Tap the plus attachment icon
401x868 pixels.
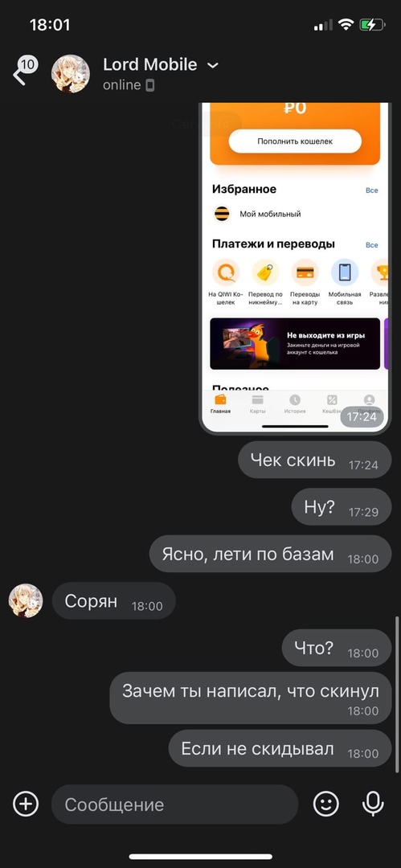(x=26, y=803)
